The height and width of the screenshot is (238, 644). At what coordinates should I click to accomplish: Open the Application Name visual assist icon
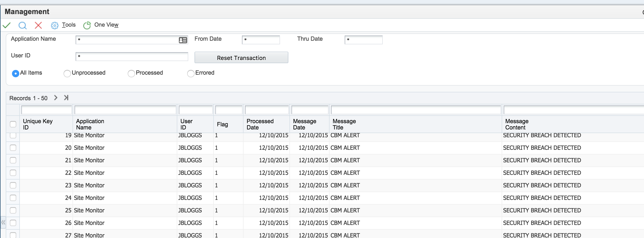point(183,40)
